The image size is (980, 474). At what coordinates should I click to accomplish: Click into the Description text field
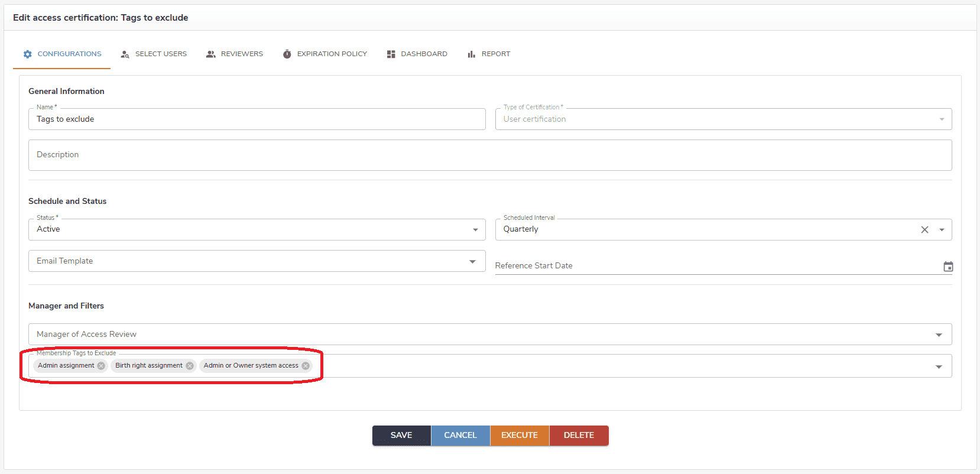pyautogui.click(x=489, y=155)
